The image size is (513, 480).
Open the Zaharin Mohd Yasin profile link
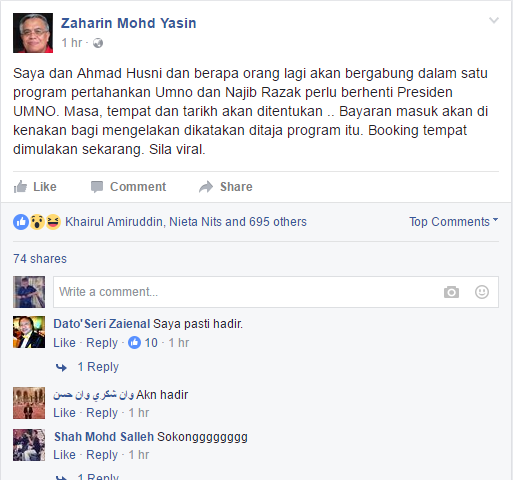[x=129, y=23]
